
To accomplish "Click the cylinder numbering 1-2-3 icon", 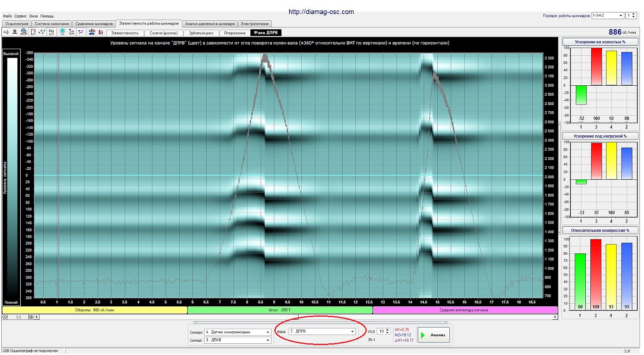I will click(x=33, y=32).
